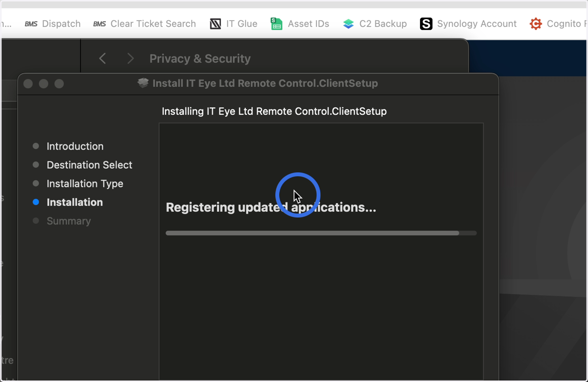This screenshot has width=588, height=382.
Task: Select the Introduction step
Action: [75, 146]
